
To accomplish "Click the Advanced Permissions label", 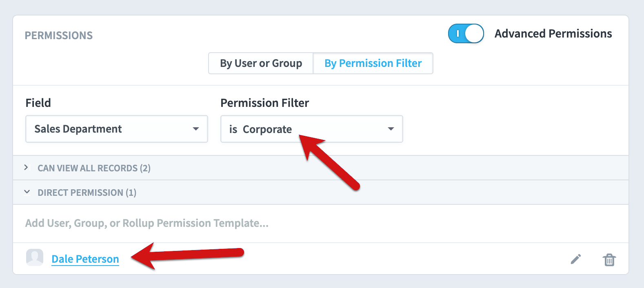I will click(x=553, y=33).
